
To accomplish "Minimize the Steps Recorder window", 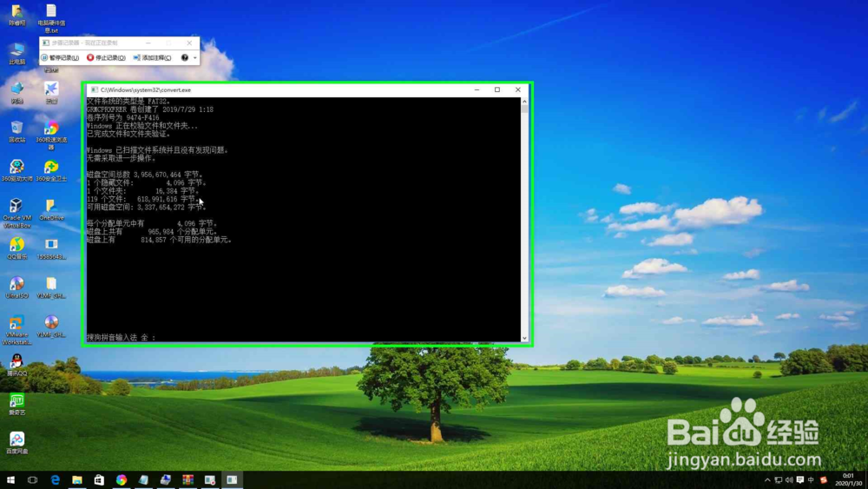I will [x=148, y=43].
